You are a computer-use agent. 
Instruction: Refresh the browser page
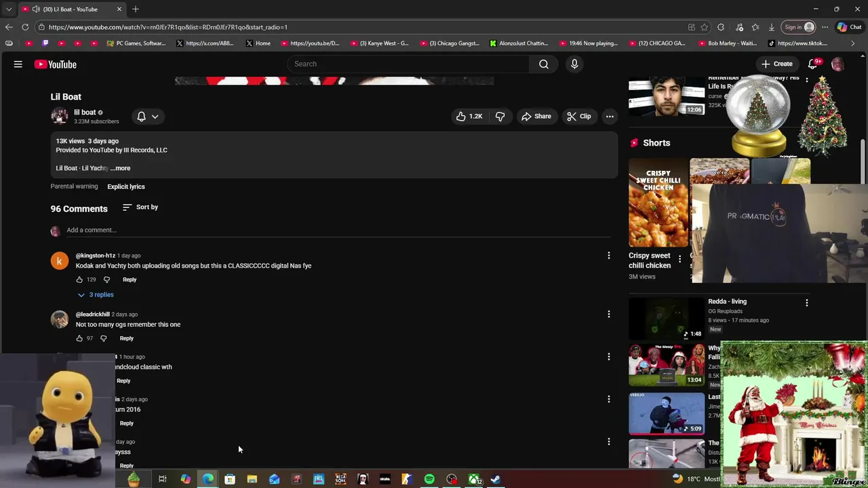coord(25,27)
